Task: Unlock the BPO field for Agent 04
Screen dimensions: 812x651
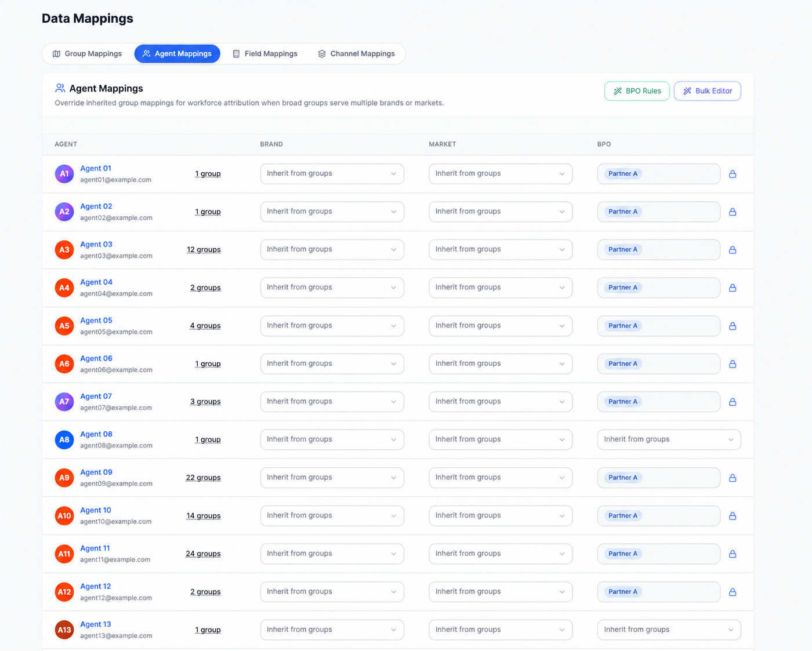Action: click(733, 288)
